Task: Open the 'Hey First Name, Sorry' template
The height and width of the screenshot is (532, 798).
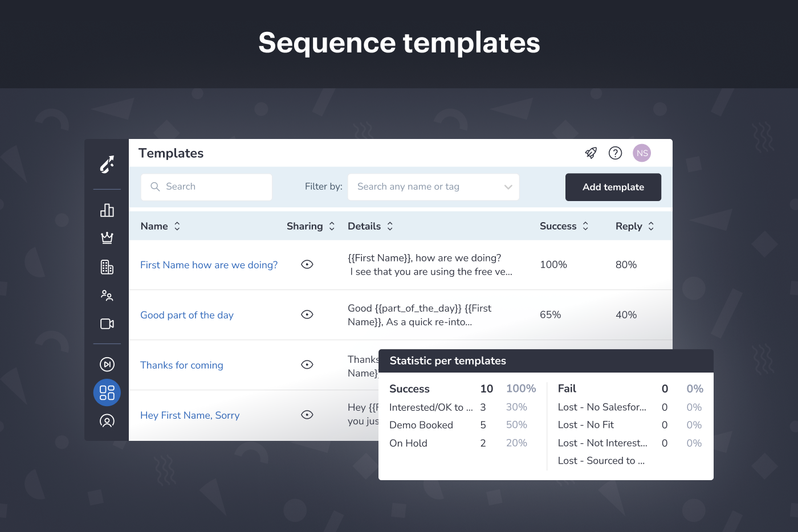Action: click(x=190, y=415)
